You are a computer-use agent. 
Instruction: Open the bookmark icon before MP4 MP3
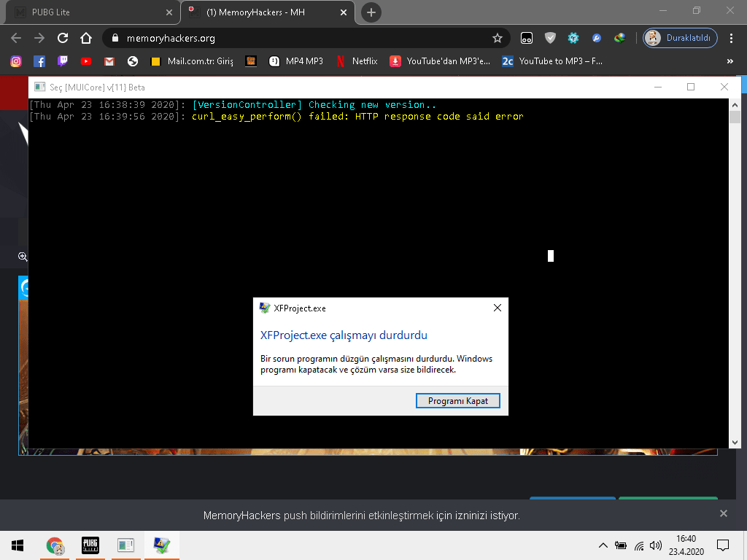(251, 61)
